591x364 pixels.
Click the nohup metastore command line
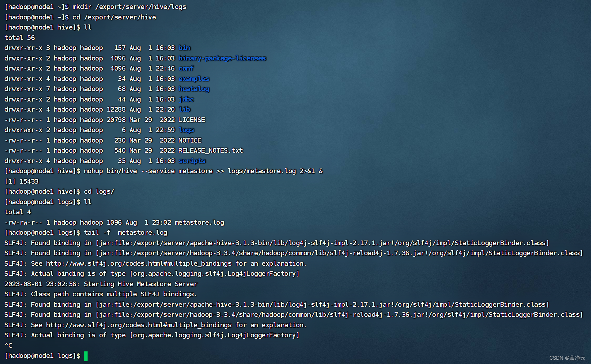coord(203,171)
